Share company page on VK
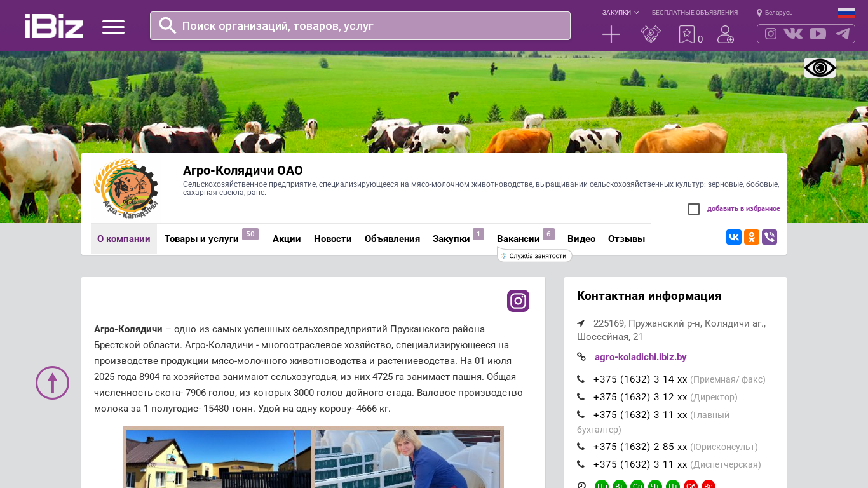Image resolution: width=868 pixels, height=488 pixels. pos(734,237)
